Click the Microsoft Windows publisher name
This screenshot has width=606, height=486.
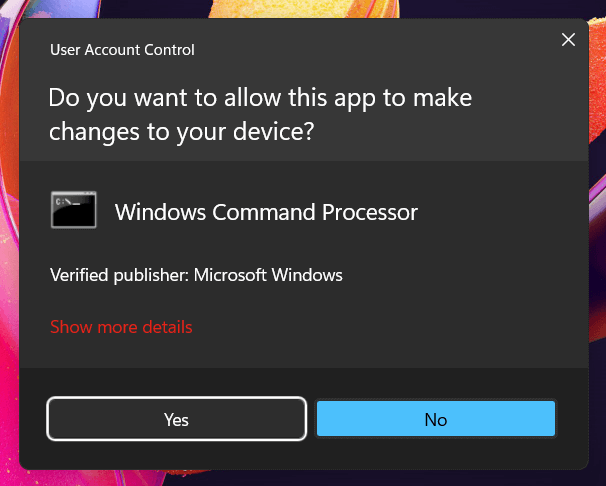(268, 275)
